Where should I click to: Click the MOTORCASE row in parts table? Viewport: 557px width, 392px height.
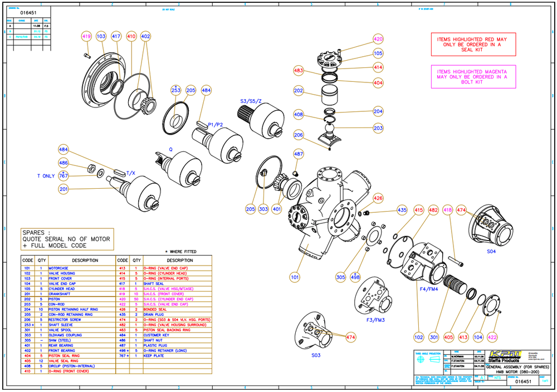[68, 268]
